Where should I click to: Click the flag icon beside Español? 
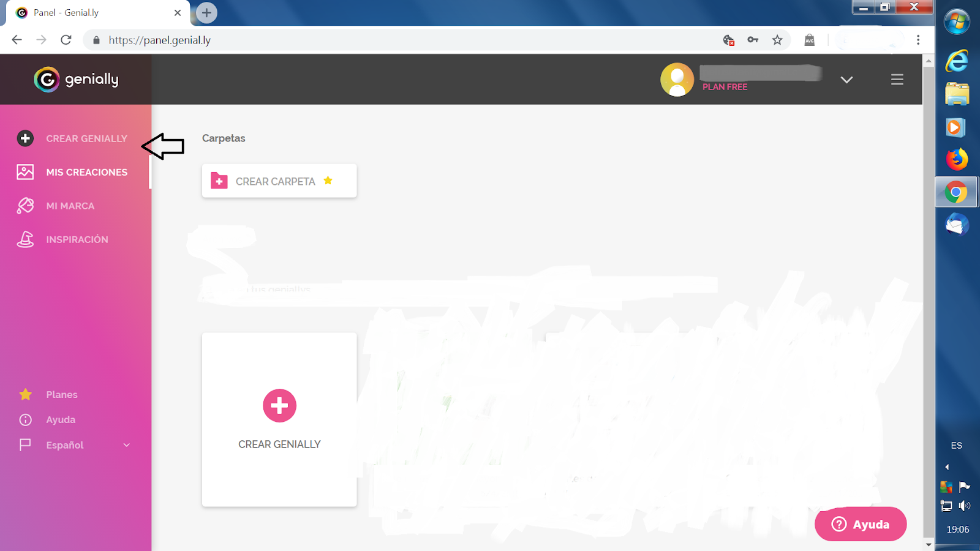coord(25,445)
